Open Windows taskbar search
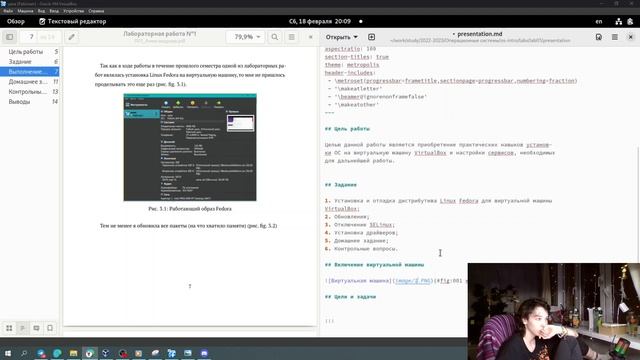 (24, 353)
